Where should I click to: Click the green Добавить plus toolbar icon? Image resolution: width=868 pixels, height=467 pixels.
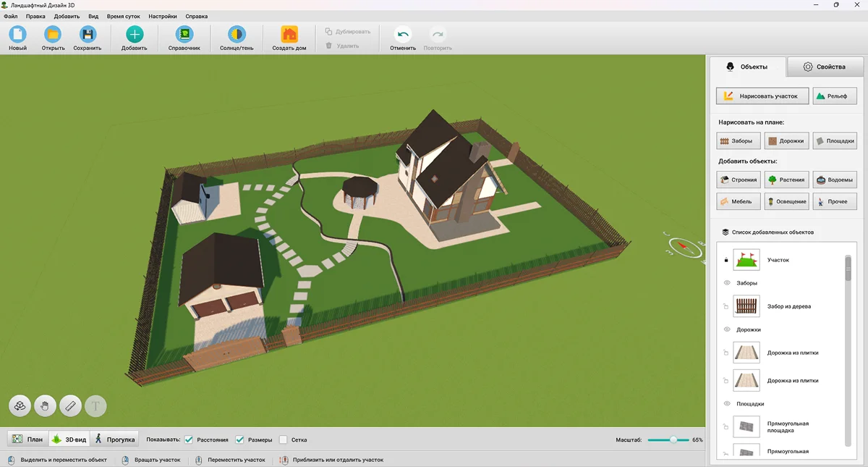pos(135,34)
